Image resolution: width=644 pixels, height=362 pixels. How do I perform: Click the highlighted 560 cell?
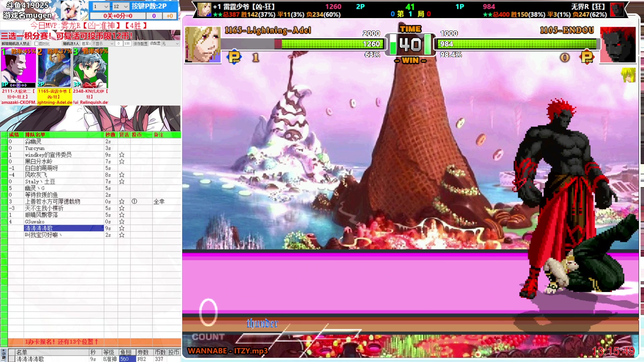[127, 359]
